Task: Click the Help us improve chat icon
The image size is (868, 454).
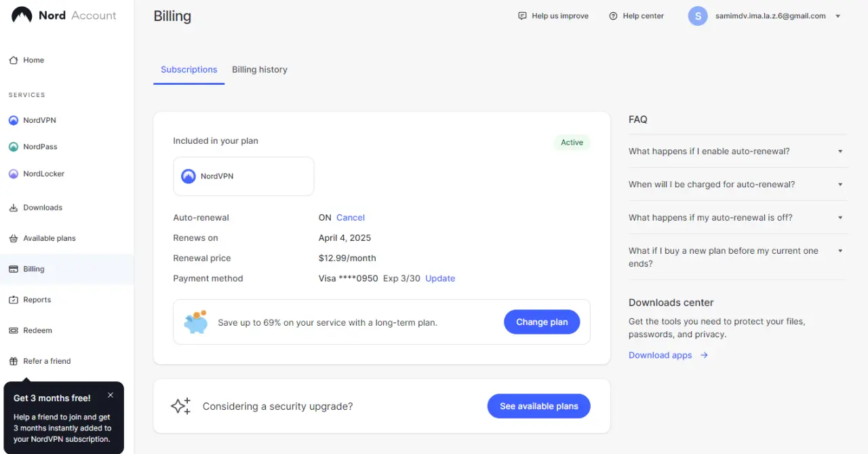Action: pyautogui.click(x=522, y=16)
